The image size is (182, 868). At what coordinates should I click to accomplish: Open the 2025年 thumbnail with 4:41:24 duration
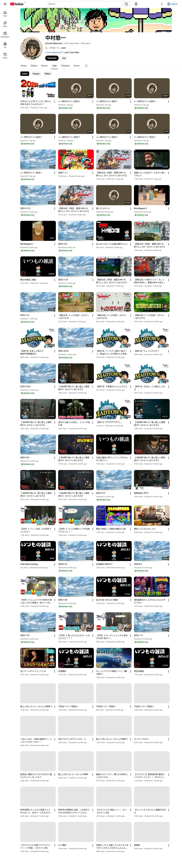tap(38, 88)
